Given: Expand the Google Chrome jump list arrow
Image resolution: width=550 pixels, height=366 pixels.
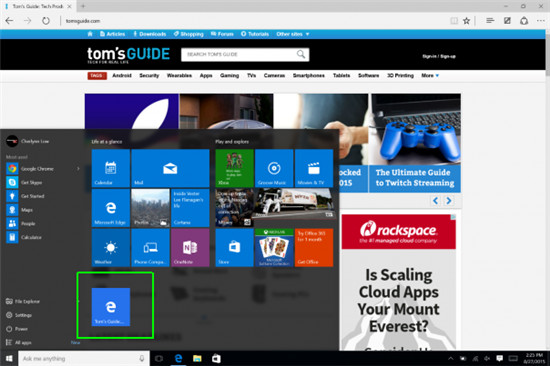Looking at the screenshot, I should 78,169.
